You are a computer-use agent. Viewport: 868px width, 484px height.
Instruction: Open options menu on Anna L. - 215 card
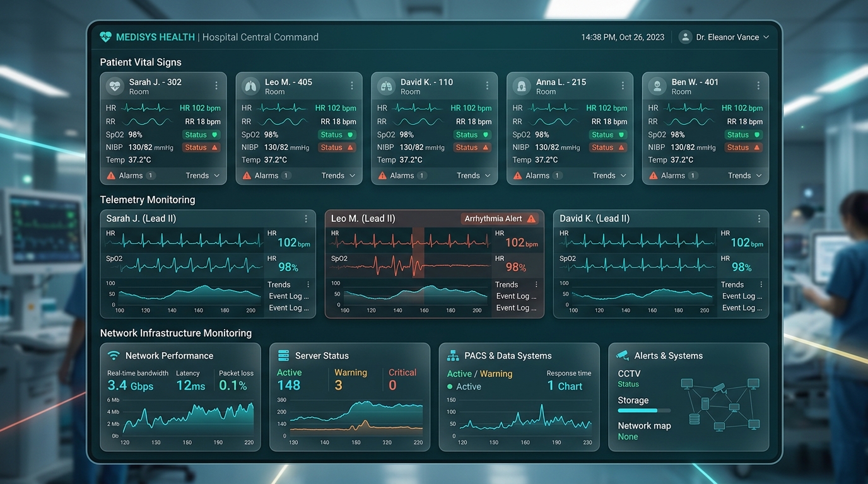tap(623, 86)
